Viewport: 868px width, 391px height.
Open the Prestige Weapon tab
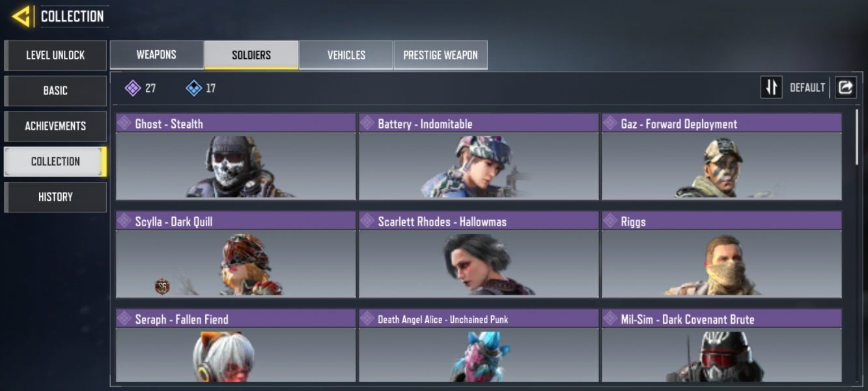pos(440,55)
